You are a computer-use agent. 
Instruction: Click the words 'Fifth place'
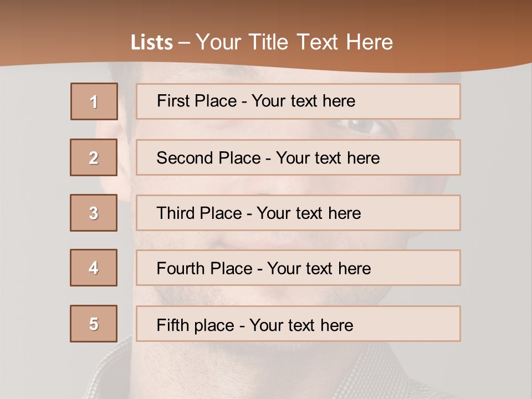[x=196, y=325]
